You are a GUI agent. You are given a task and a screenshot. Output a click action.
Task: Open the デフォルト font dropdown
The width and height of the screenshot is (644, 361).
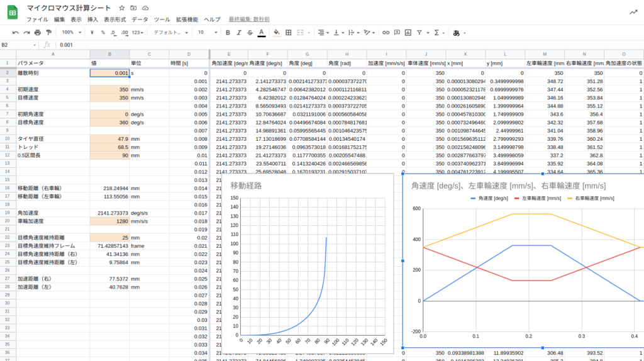pos(171,33)
